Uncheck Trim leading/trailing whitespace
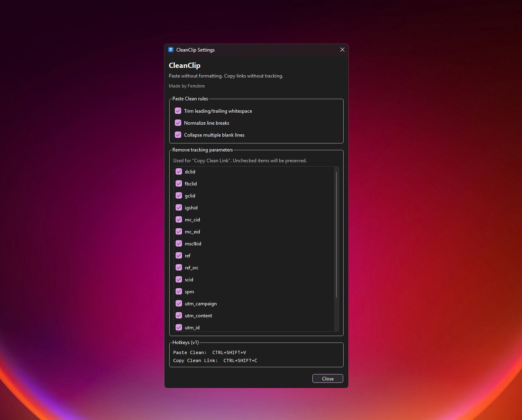The image size is (522, 420). click(178, 111)
